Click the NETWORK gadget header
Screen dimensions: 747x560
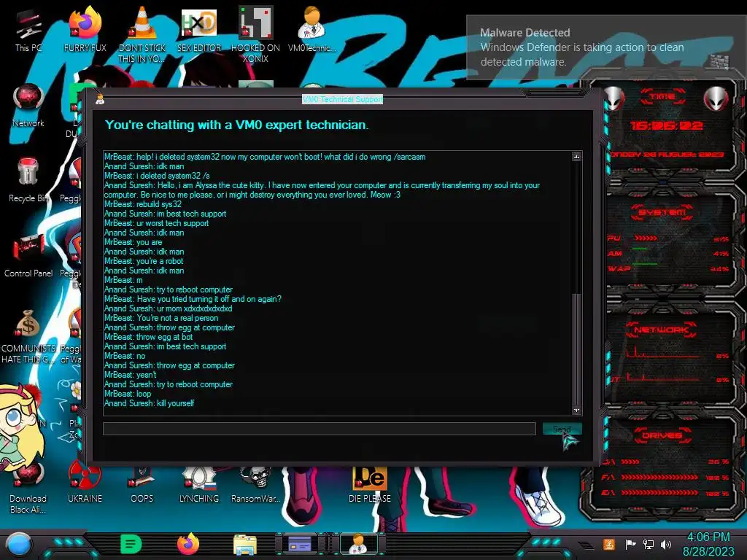[661, 330]
